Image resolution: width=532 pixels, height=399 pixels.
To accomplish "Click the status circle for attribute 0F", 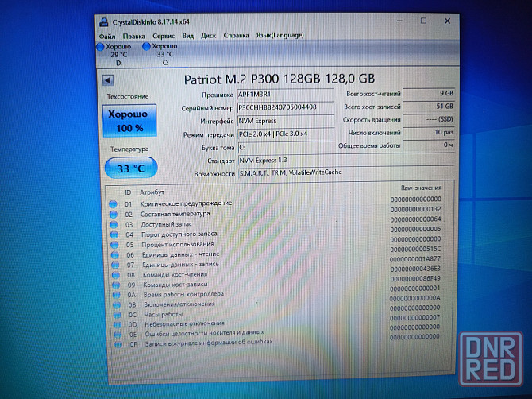I will pos(118,345).
